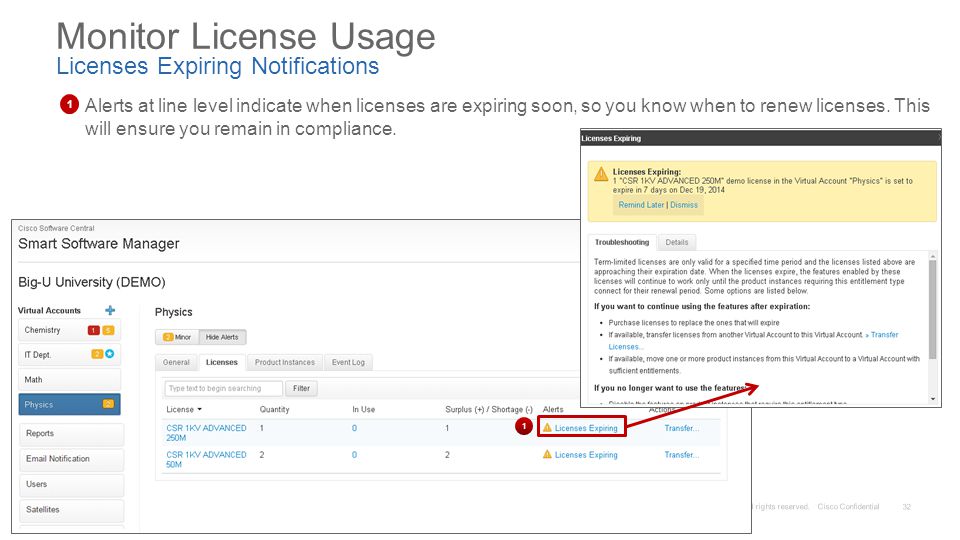The width and height of the screenshot is (960, 540).
Task: Select the Chemistry virtual account
Action: click(x=69, y=330)
